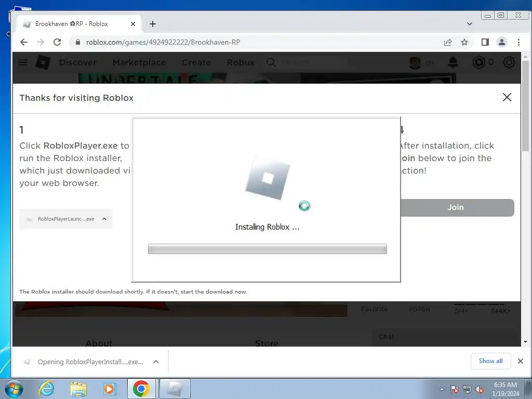Click the Roblox logo in installer window

pyautogui.click(x=268, y=178)
